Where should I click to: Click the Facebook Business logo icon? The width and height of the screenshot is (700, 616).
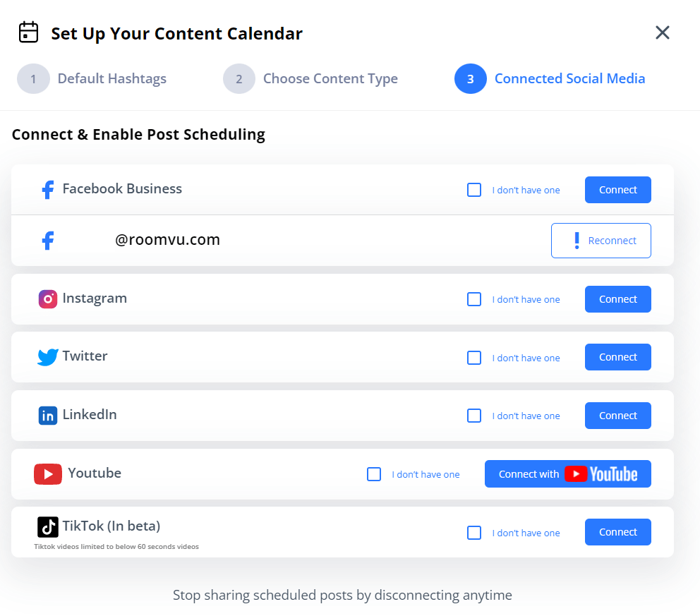(x=48, y=189)
